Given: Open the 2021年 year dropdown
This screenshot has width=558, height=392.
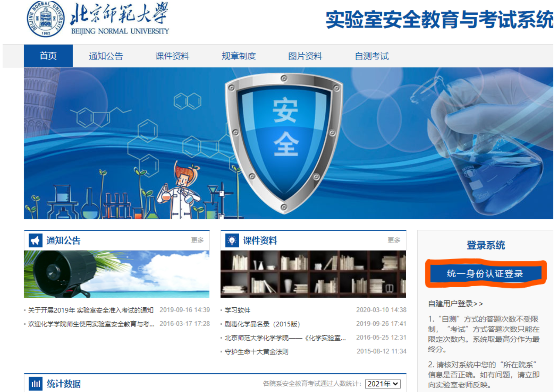Looking at the screenshot, I should tap(383, 384).
